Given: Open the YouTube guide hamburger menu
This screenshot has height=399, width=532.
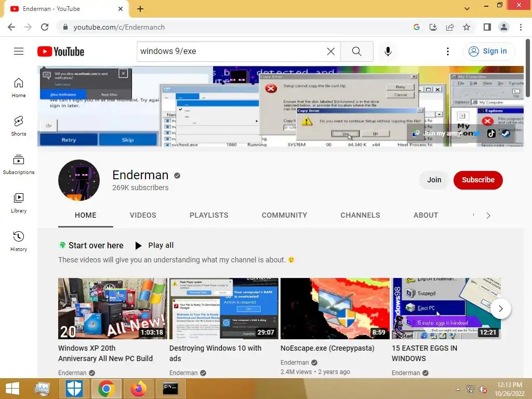Looking at the screenshot, I should pos(19,51).
